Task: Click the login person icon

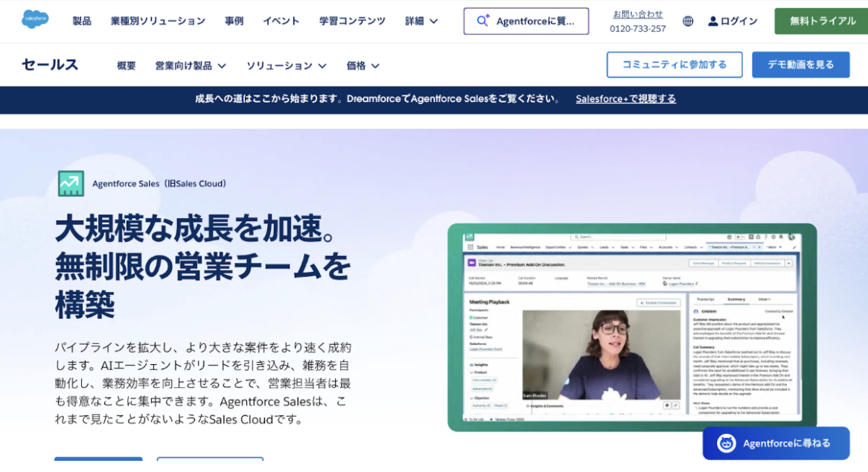Action: [x=713, y=22]
